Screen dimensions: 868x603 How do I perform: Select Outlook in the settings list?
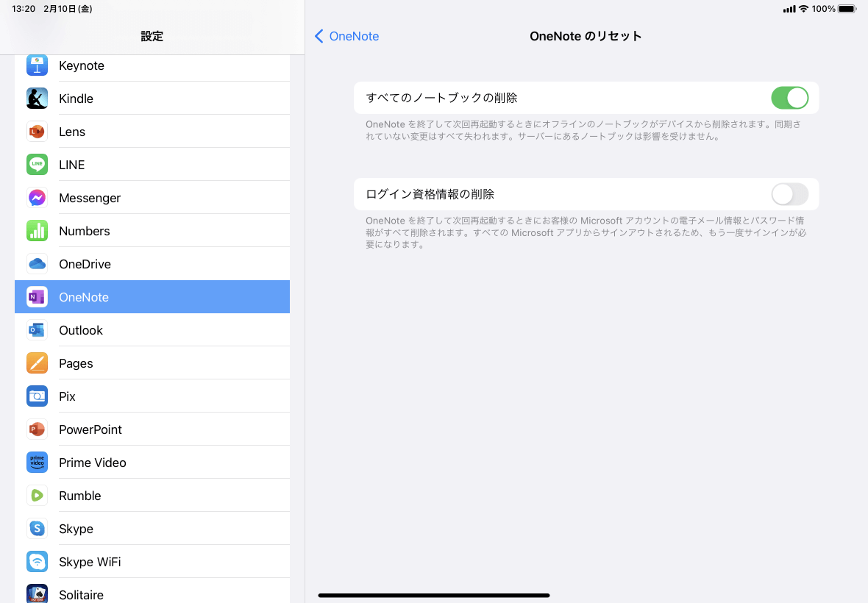152,330
